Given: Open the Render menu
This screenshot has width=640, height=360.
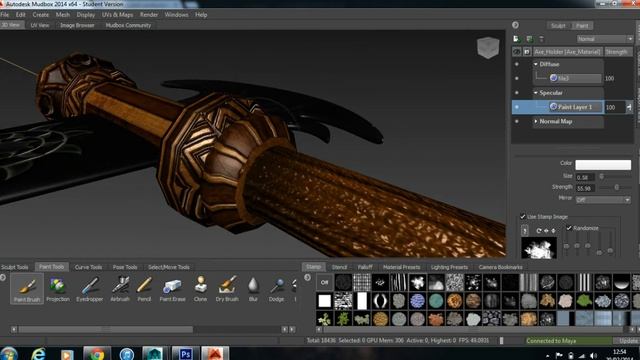Looking at the screenshot, I should click(149, 15).
